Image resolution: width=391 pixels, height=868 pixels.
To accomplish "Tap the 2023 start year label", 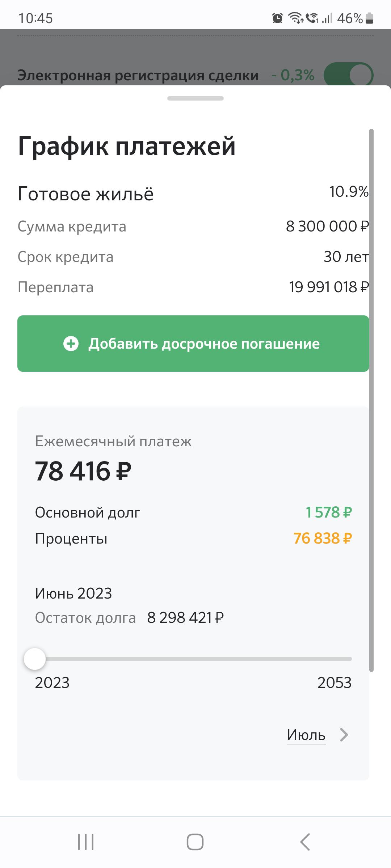I will click(x=52, y=683).
